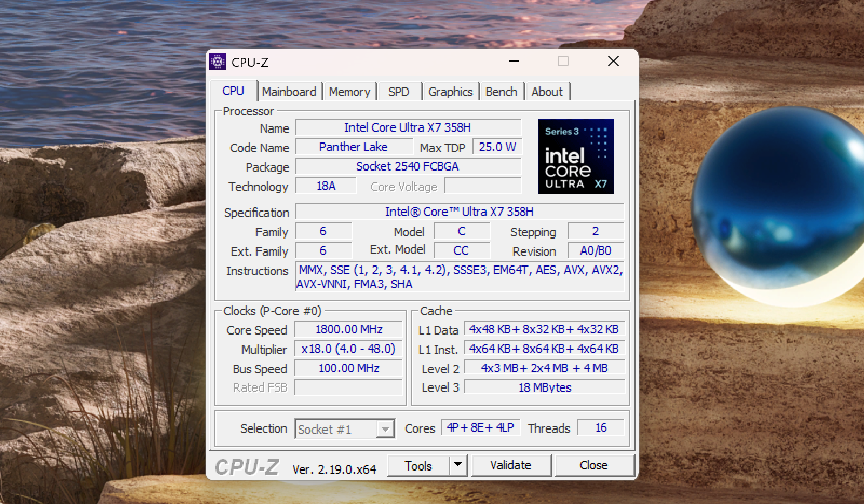Screen dimensions: 864x504
Task: Open the SPD tab
Action: tap(399, 92)
